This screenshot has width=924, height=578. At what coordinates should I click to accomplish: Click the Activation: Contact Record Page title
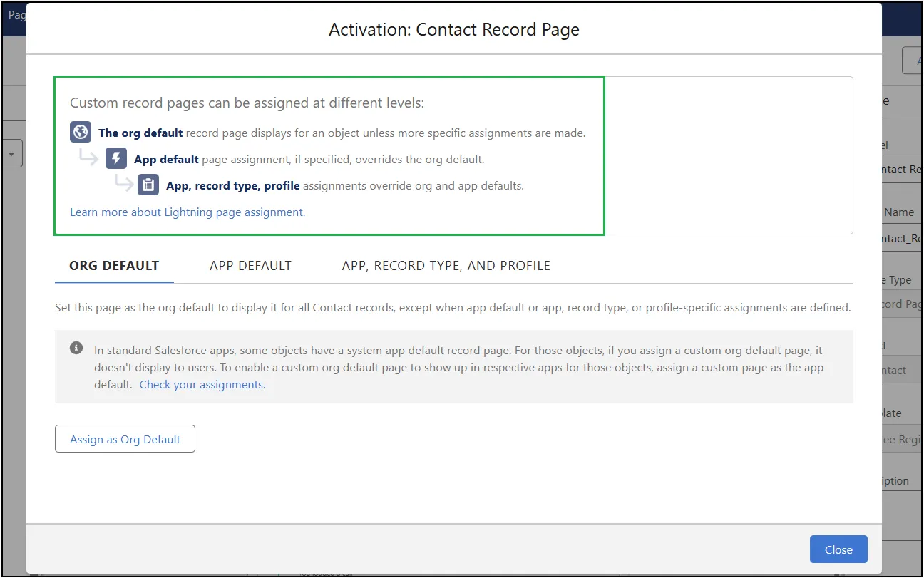coord(454,30)
